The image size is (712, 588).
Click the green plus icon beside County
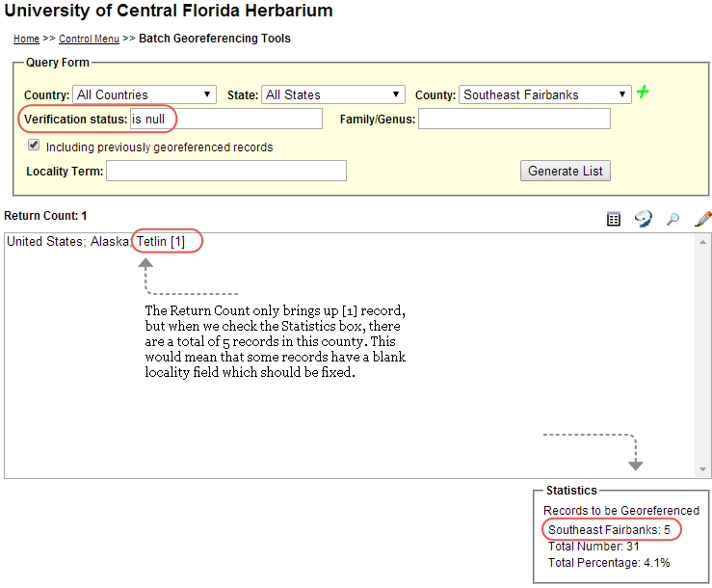(643, 93)
